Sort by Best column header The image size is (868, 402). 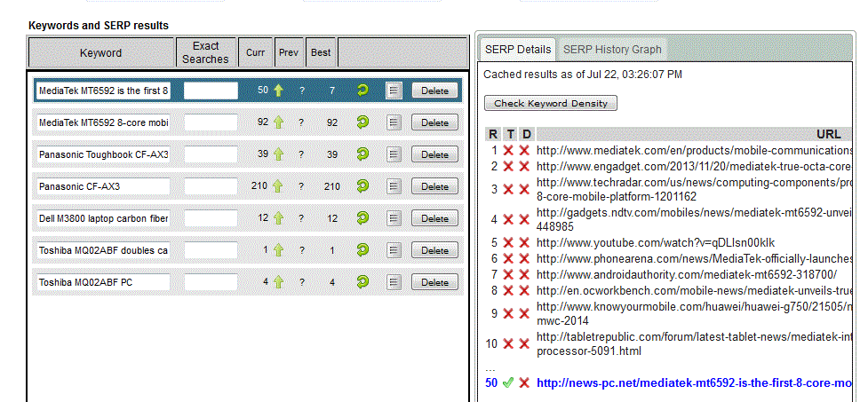321,52
